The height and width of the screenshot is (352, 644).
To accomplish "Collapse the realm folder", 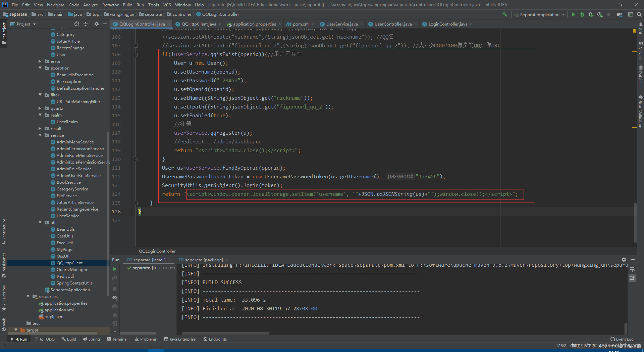I will [40, 115].
